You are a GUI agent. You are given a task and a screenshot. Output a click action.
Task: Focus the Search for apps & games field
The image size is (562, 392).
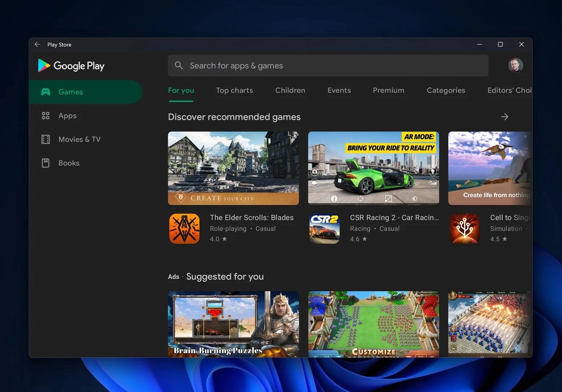click(328, 65)
